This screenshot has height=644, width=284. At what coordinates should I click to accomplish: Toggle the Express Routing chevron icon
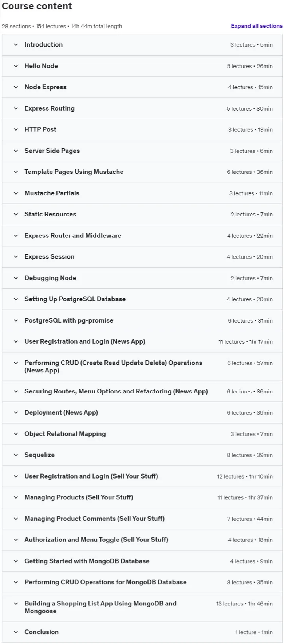click(x=16, y=108)
